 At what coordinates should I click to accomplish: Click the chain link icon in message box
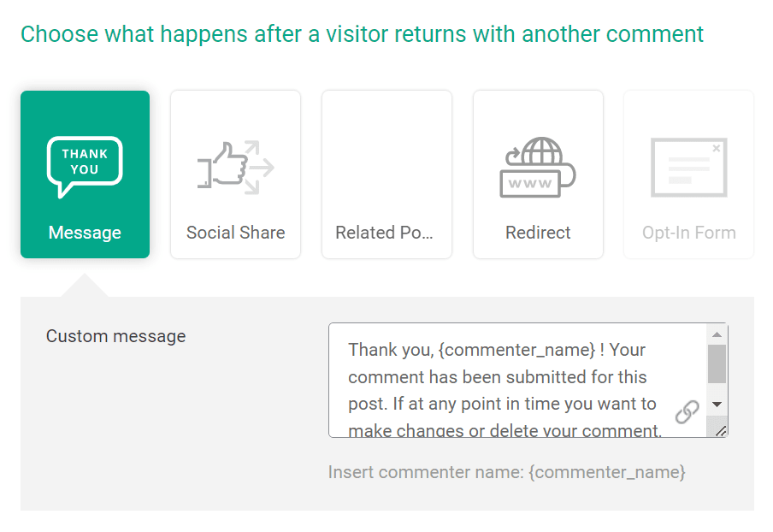click(687, 412)
